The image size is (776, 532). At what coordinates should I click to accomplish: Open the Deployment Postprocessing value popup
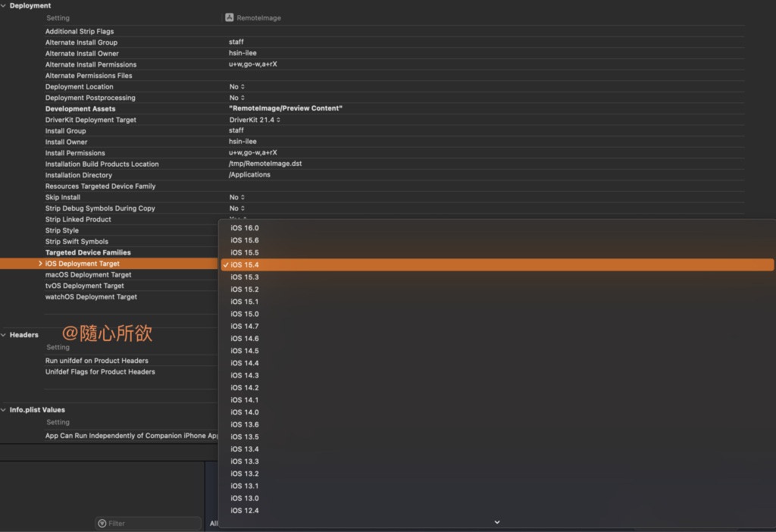point(237,98)
